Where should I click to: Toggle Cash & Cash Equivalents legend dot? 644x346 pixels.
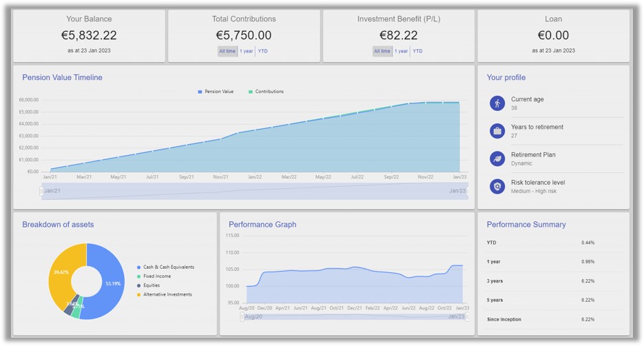click(139, 267)
